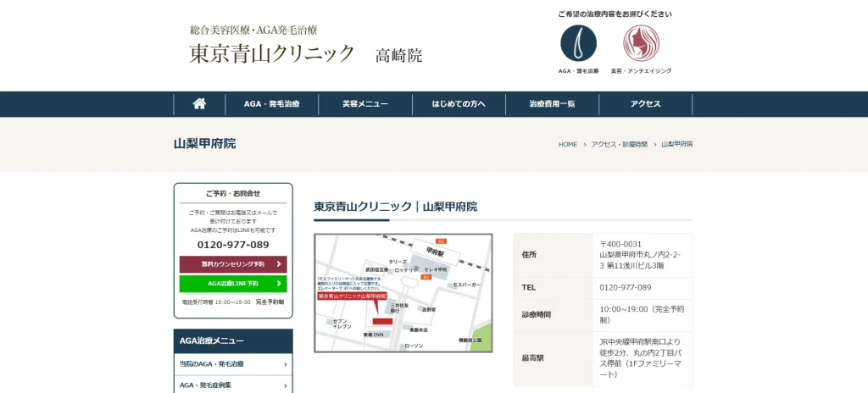This screenshot has height=393, width=868.
Task: Click the AGA治療メニュー sidebar header
Action: point(233,341)
